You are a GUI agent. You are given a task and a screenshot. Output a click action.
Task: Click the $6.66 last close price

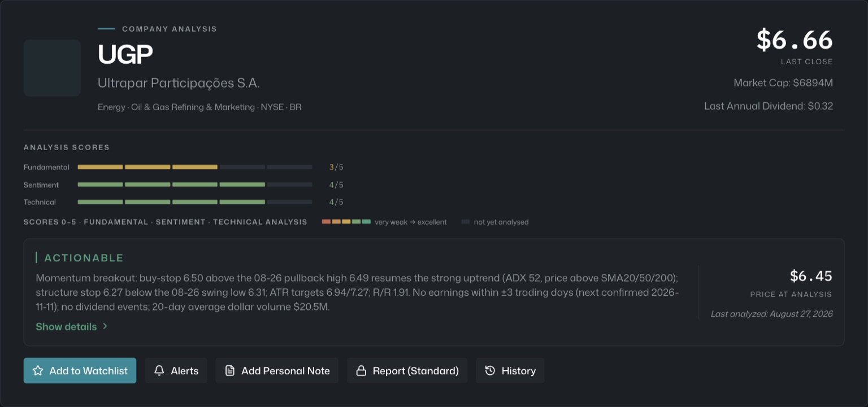[795, 40]
